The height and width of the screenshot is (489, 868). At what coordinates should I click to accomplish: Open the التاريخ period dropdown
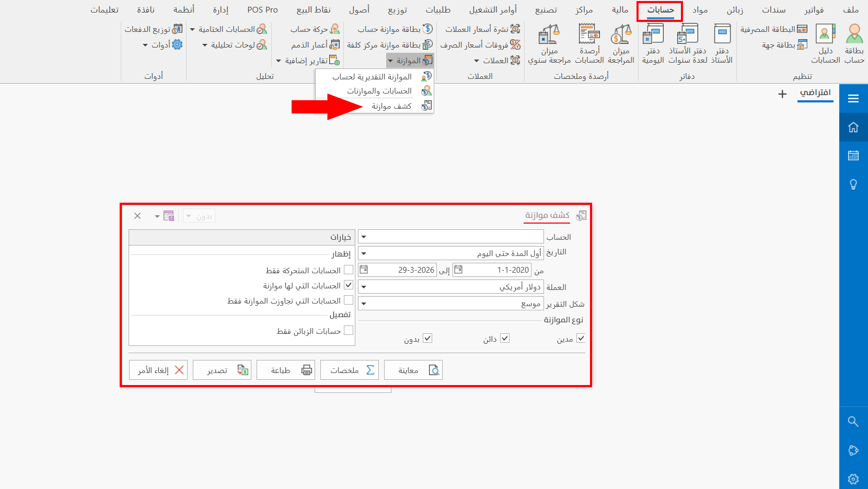(364, 253)
